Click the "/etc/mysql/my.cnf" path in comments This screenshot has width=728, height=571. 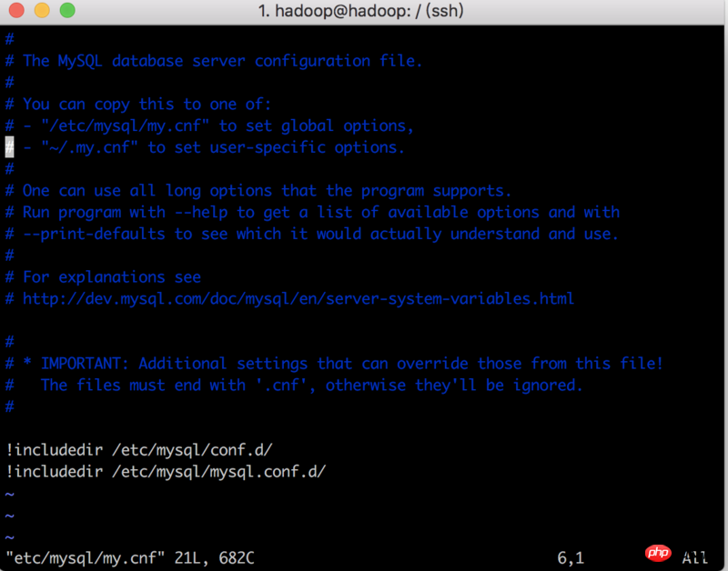tap(126, 125)
